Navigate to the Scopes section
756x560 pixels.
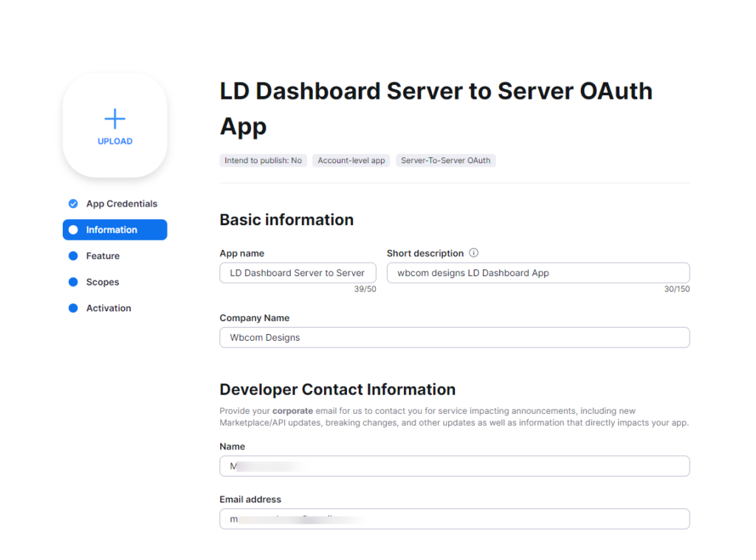pos(103,282)
